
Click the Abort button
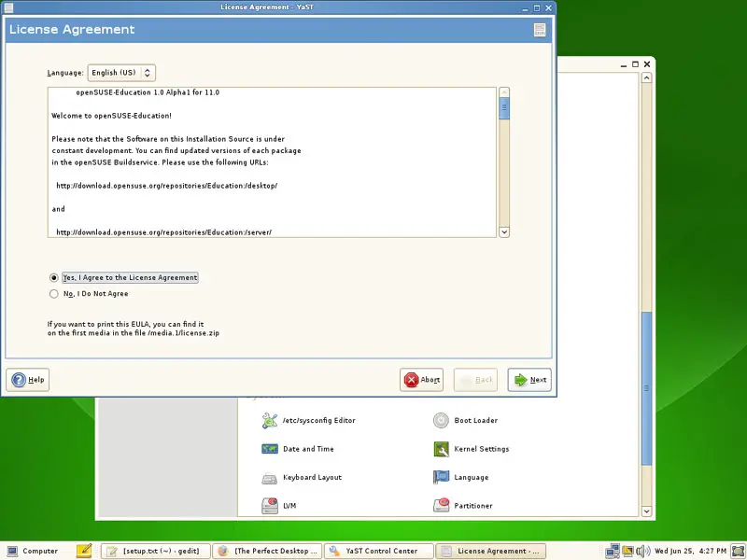pos(422,380)
